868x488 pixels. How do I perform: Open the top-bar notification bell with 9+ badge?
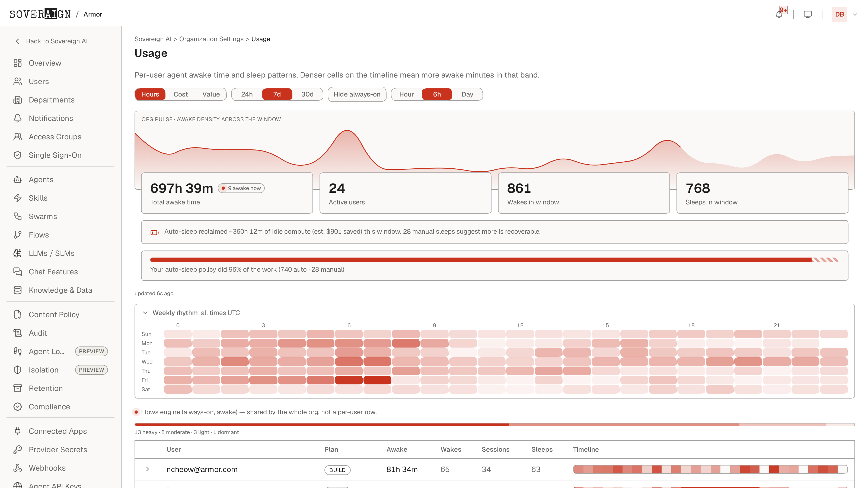tap(779, 14)
